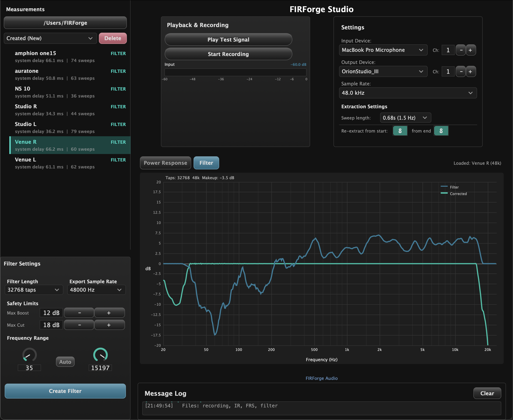Click the high frequency knob at 15197

pyautogui.click(x=100, y=355)
